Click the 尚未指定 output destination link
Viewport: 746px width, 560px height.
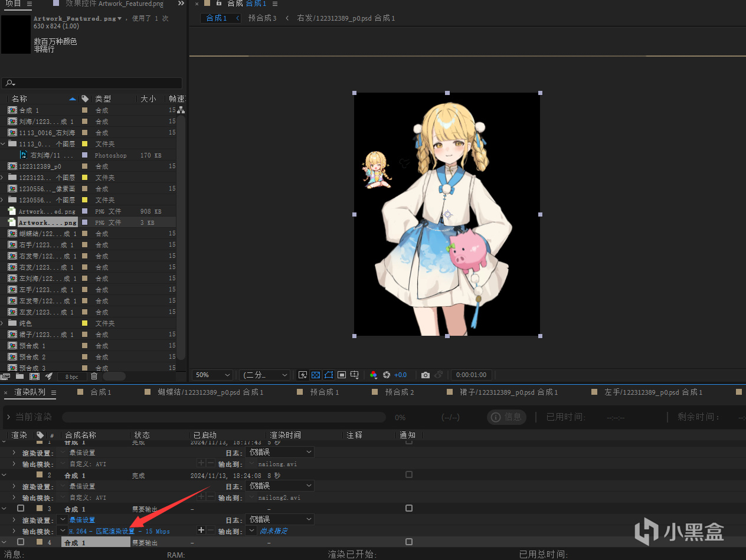click(274, 531)
